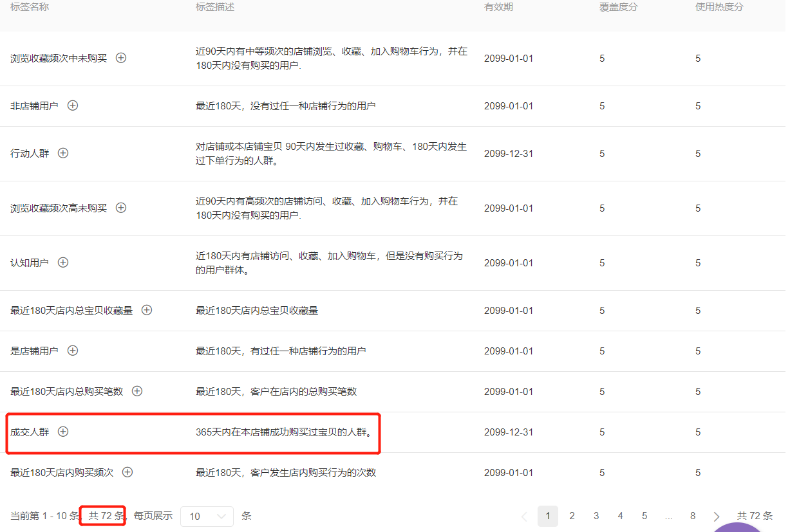Select current page 1 in pagination
This screenshot has width=790, height=532.
pos(548,516)
